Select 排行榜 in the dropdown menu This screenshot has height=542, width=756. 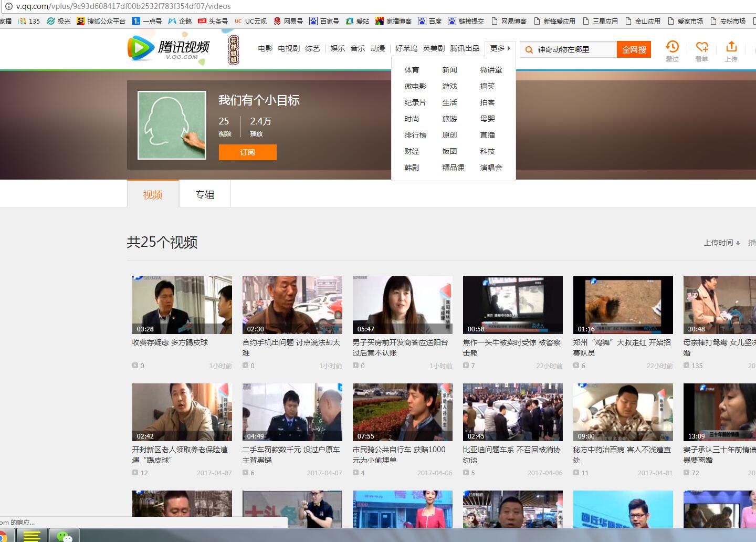(415, 135)
